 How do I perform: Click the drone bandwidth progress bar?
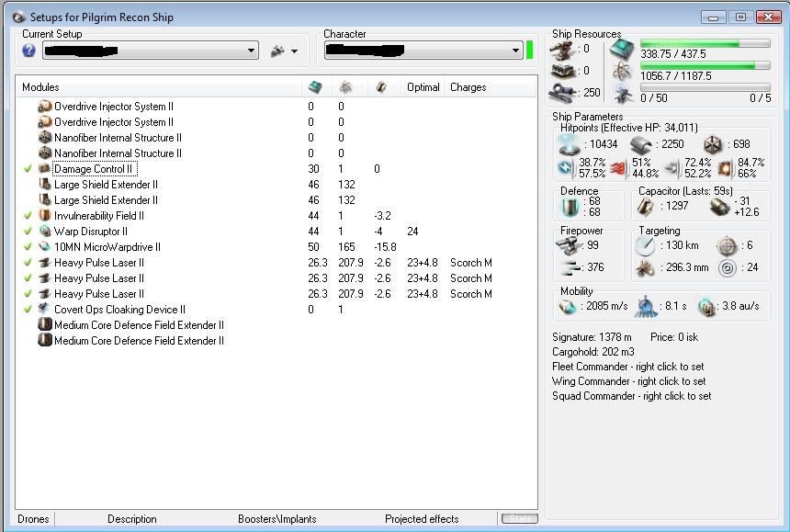[705, 87]
